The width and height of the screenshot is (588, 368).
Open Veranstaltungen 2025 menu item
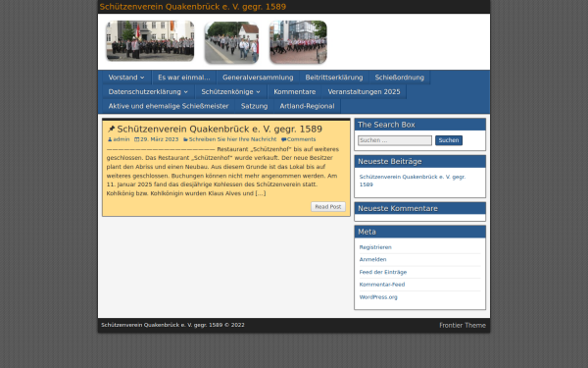click(x=364, y=91)
